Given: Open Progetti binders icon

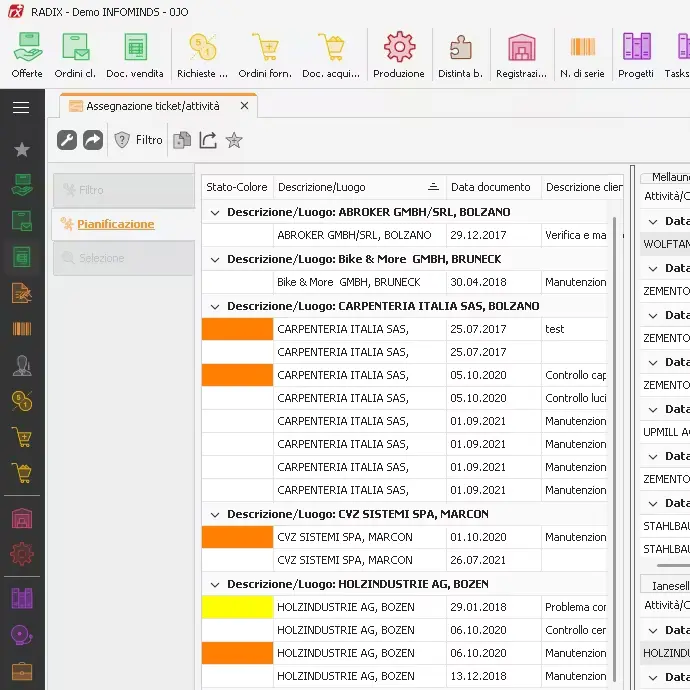Looking at the screenshot, I should tap(636, 55).
